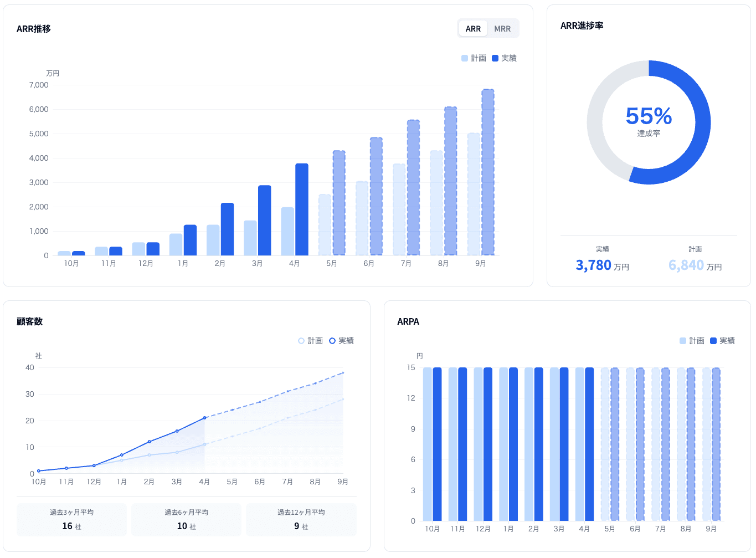The height and width of the screenshot is (558, 756).
Task: Click the 9月 forecast bar in ARR推移
Action: pyautogui.click(x=488, y=172)
